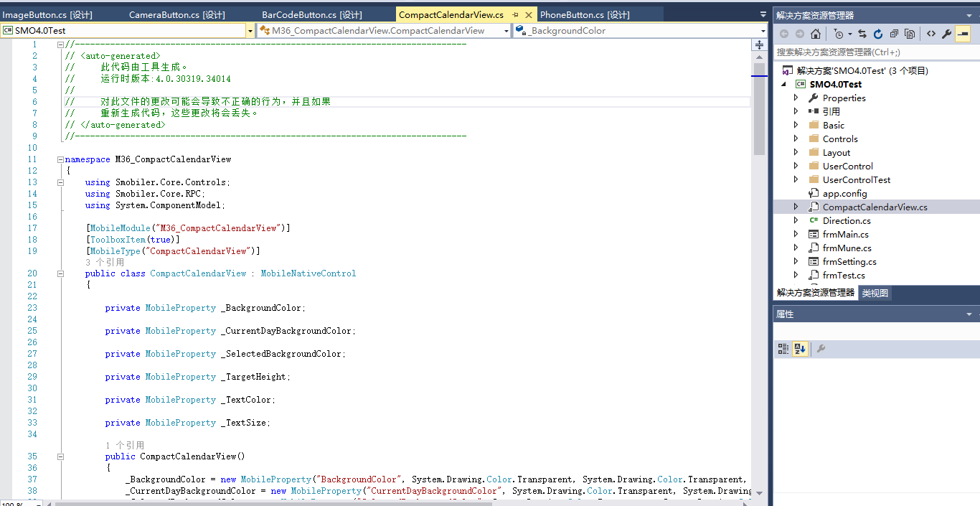Expand the Controls folder
This screenshot has height=506, width=980.
tap(796, 139)
